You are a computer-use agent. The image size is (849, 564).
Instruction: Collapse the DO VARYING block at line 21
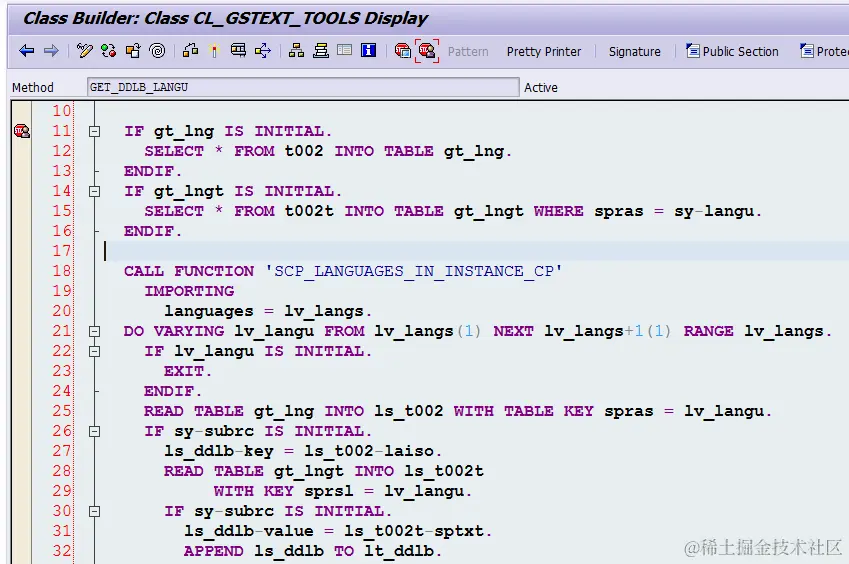pyautogui.click(x=95, y=331)
